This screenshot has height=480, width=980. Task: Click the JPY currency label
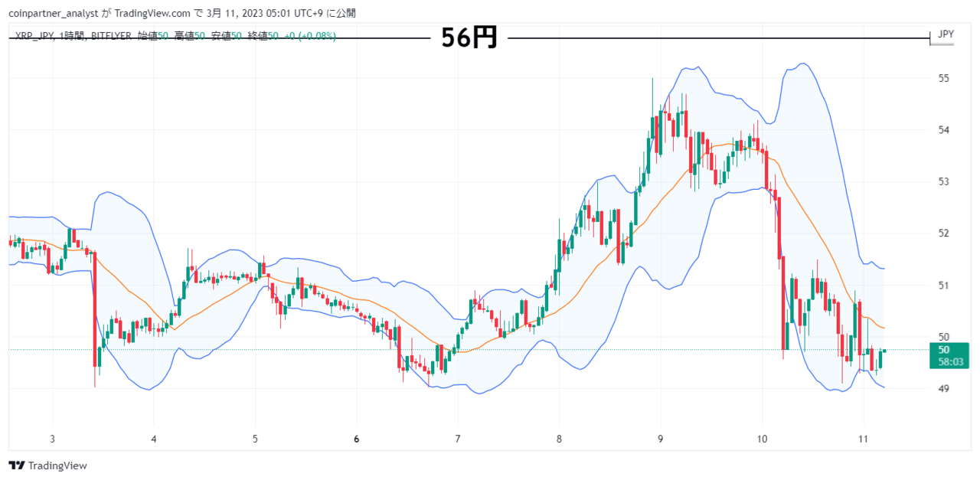point(946,34)
